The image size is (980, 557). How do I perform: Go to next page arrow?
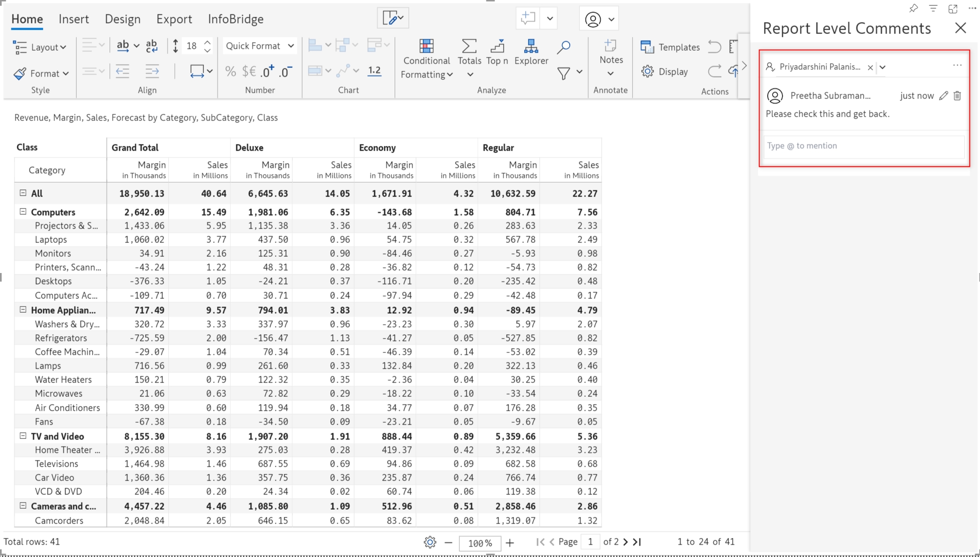pos(626,542)
